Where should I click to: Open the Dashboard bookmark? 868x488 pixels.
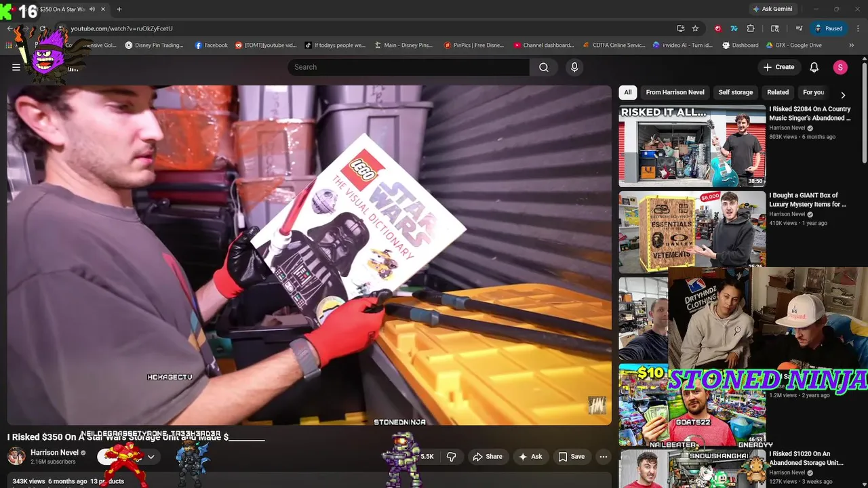741,45
